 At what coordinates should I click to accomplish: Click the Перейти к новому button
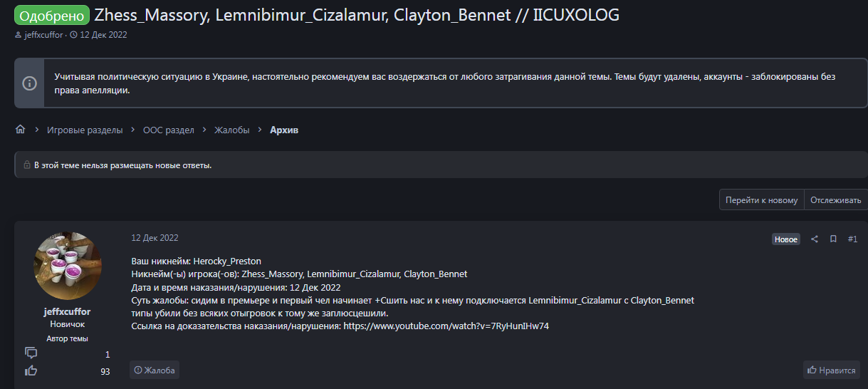[x=761, y=200]
